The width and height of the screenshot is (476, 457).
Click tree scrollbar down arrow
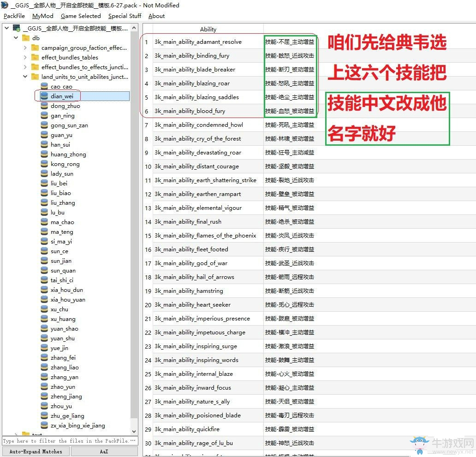point(134,431)
